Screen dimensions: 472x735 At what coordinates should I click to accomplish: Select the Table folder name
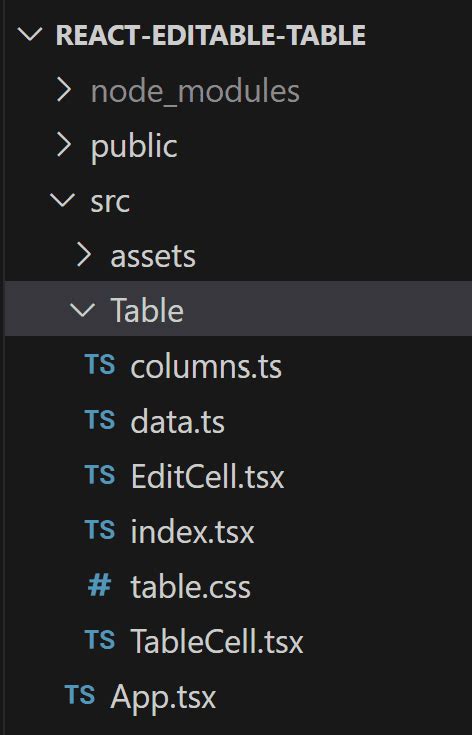click(x=147, y=310)
